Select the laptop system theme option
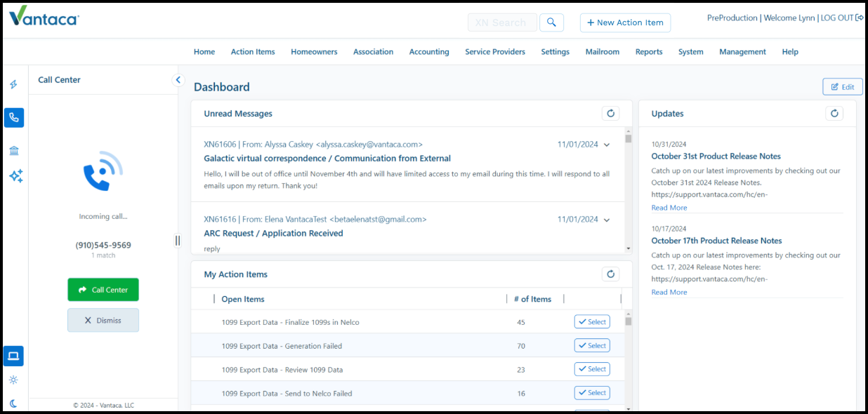 click(x=13, y=356)
